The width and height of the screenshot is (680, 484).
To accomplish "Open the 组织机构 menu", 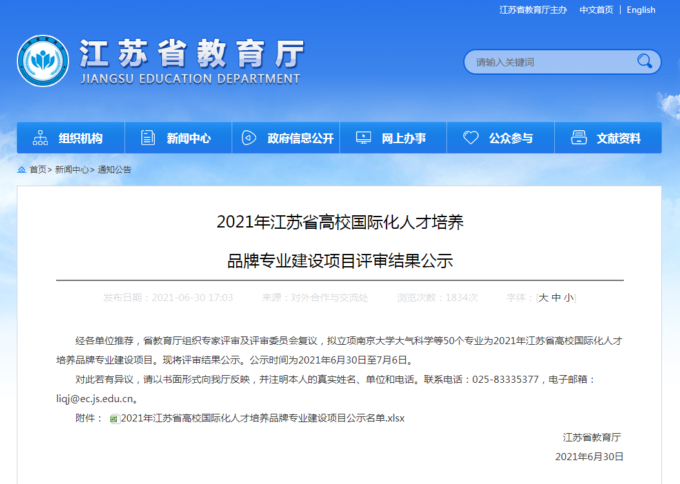I will [80, 138].
